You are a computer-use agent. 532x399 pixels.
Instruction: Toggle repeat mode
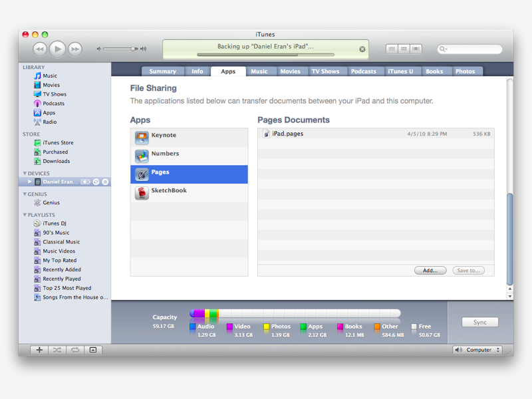[x=75, y=350]
